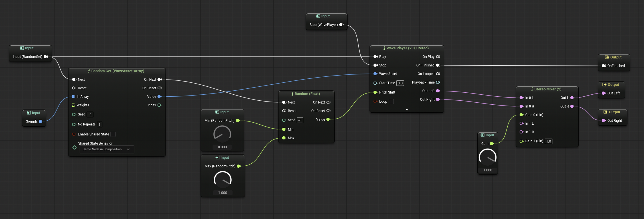This screenshot has width=644, height=219.
Task: Click the Out Right output node pin
Action: (604, 121)
